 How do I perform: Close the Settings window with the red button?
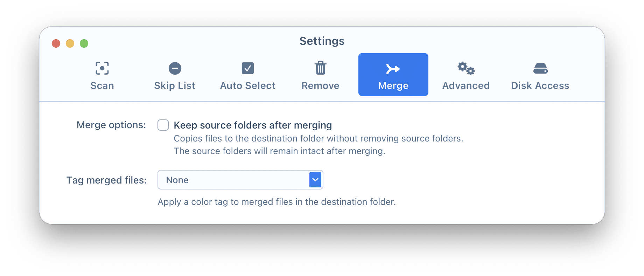tap(56, 43)
